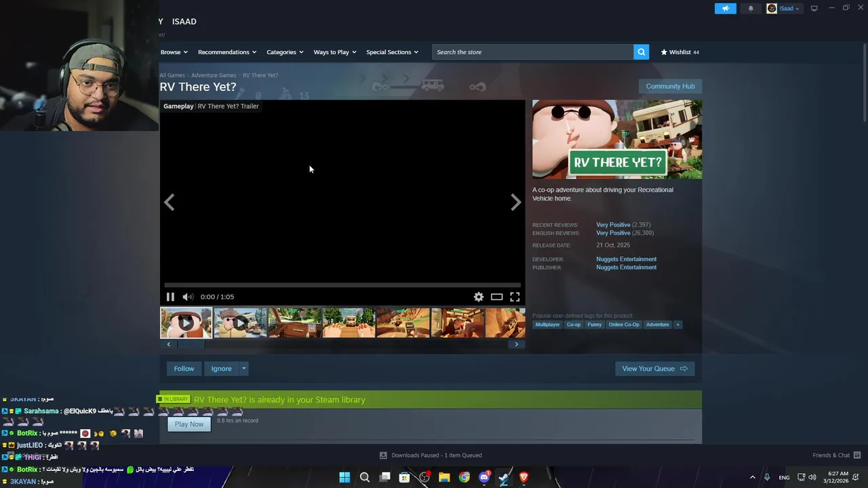Select the Funny tag

(595, 325)
